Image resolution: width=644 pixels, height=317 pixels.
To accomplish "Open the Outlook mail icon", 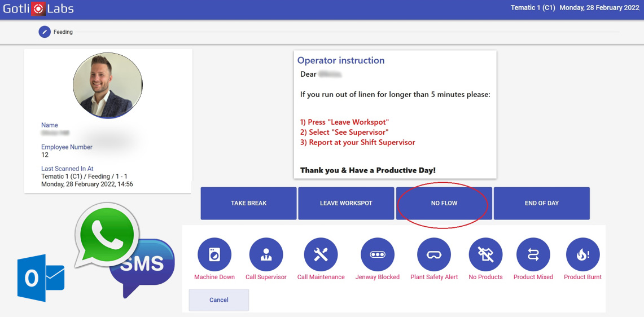I will point(41,278).
